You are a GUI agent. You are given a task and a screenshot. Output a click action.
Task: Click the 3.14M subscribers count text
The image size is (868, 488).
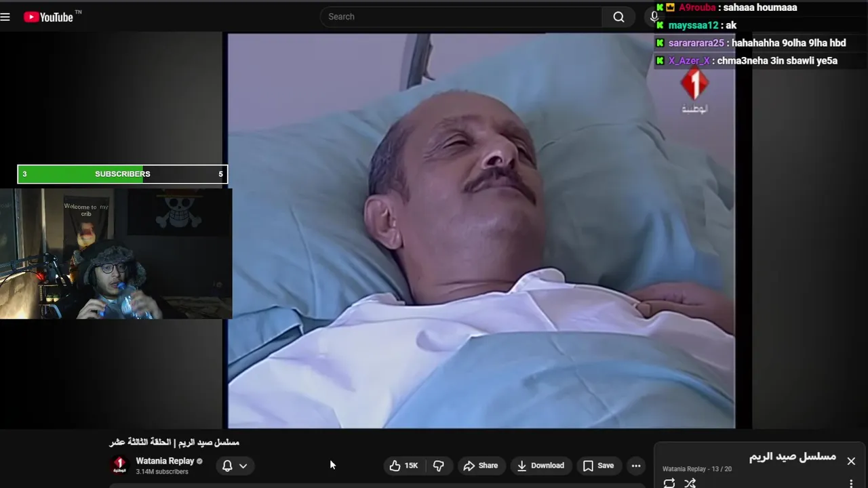(x=162, y=472)
